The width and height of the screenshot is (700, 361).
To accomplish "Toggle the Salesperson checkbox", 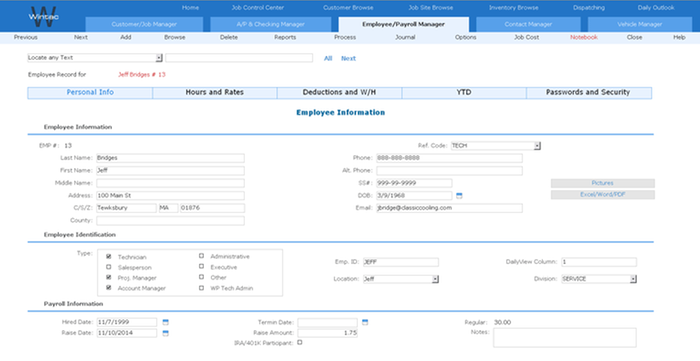I will point(108,267).
